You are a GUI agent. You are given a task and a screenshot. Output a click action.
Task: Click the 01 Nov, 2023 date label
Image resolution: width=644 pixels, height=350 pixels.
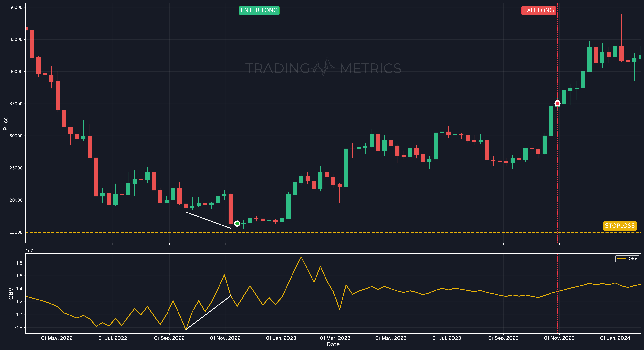pyautogui.click(x=559, y=338)
